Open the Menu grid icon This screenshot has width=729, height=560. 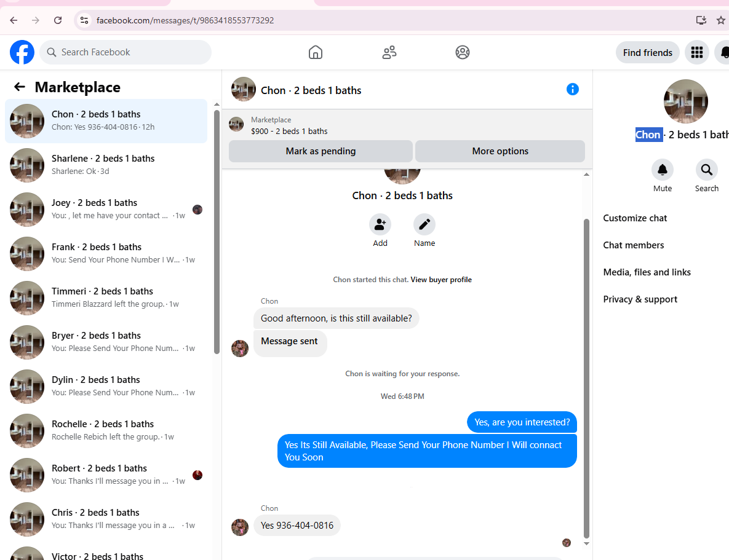696,52
